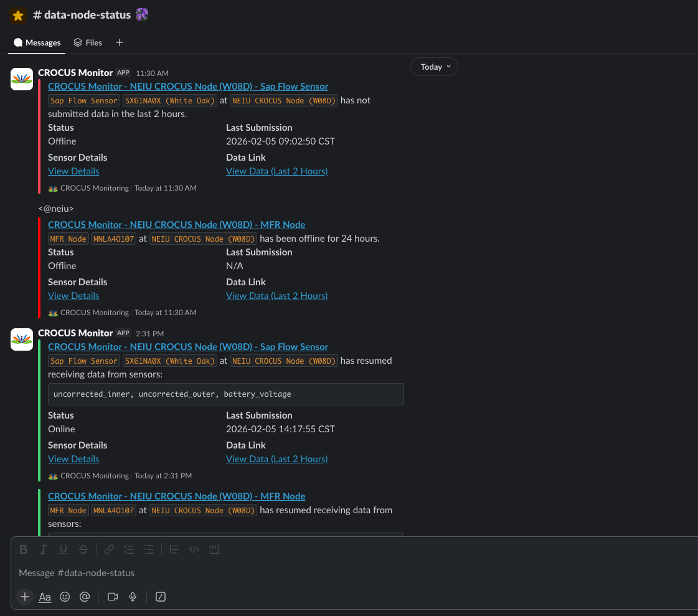Screen dimensions: 698x616
Task: Click the plus attachments button
Action: (x=24, y=597)
